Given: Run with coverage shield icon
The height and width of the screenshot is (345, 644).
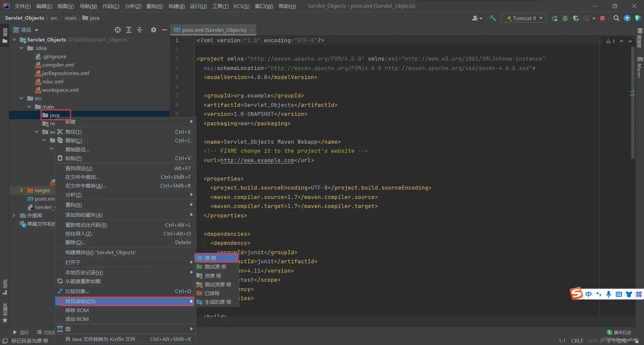Looking at the screenshot, I should tap(576, 18).
